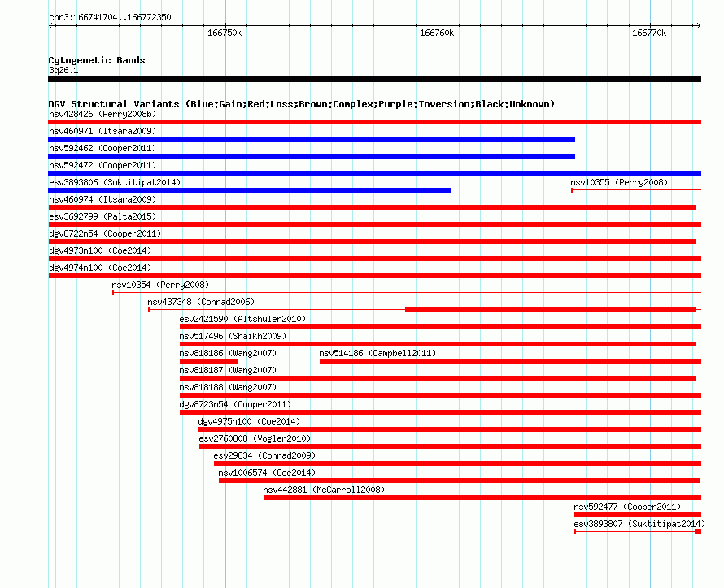The width and height of the screenshot is (724, 588).
Task: Open the esv3893807 (Suktitipat2014) label
Action: [x=639, y=524]
